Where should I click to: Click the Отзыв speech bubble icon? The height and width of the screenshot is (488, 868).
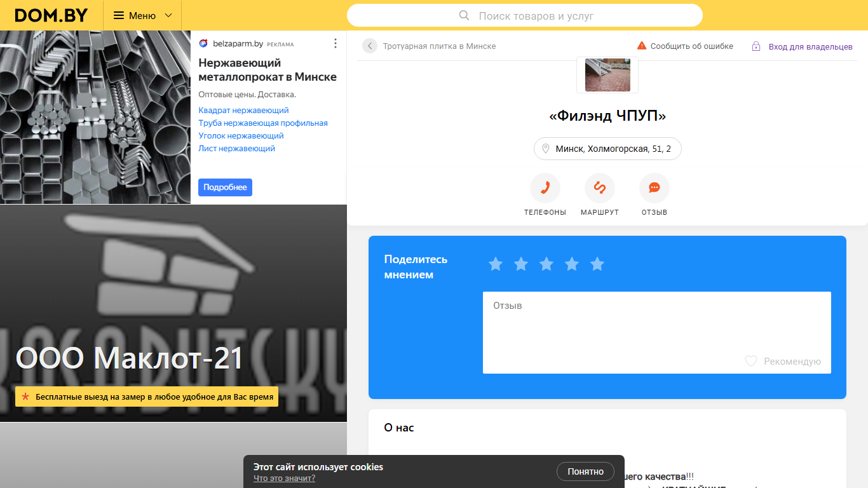point(654,188)
